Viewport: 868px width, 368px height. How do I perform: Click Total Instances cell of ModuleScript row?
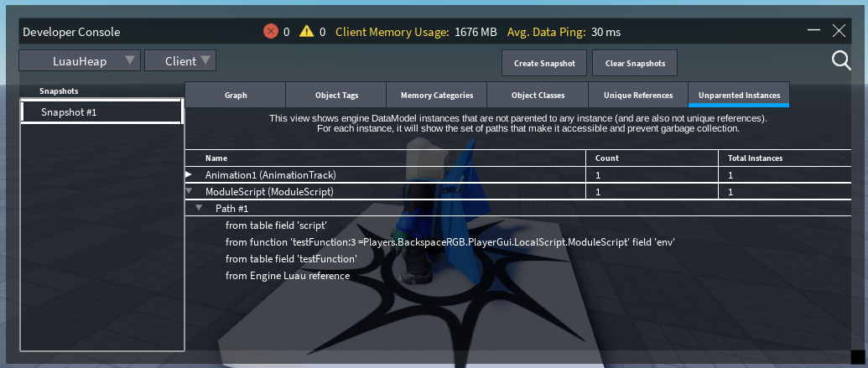click(785, 192)
